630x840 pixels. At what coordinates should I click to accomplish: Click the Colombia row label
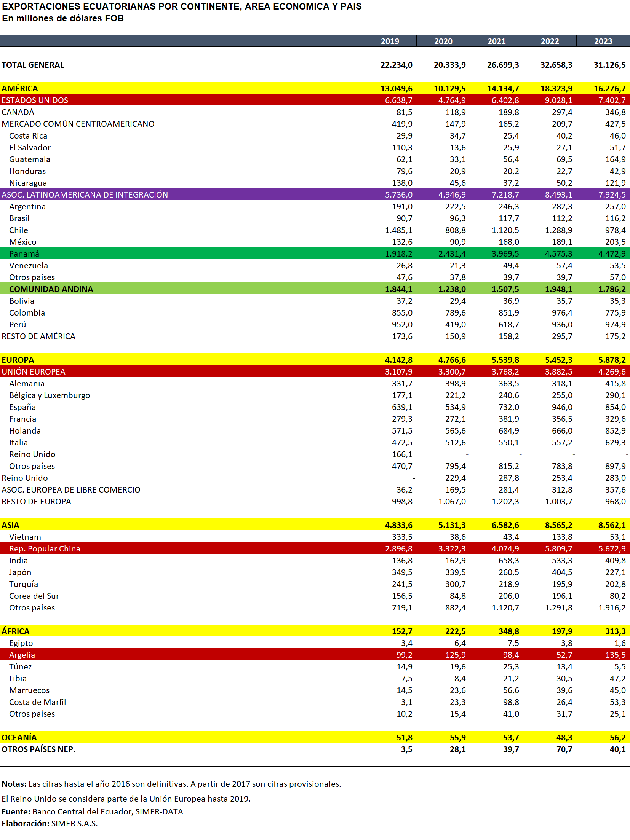27,313
